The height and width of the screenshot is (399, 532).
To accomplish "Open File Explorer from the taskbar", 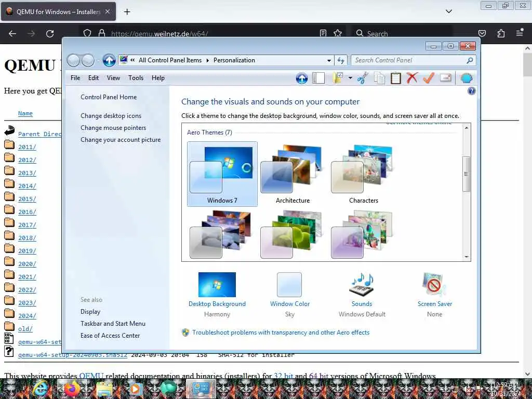I will click(104, 389).
